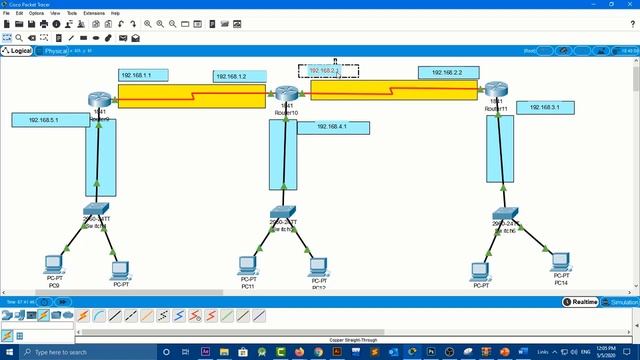Switch to the Physical workspace tab
This screenshot has width=640, height=360.
[x=51, y=51]
